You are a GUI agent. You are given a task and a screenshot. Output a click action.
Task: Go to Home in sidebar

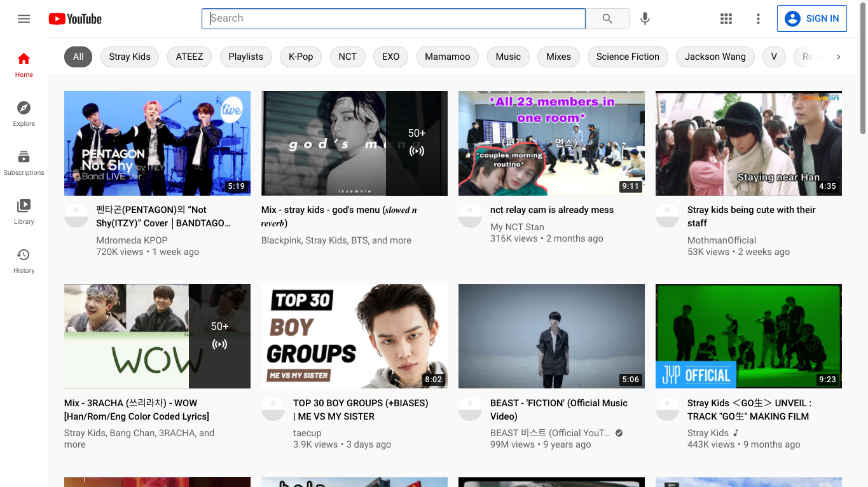[24, 65]
